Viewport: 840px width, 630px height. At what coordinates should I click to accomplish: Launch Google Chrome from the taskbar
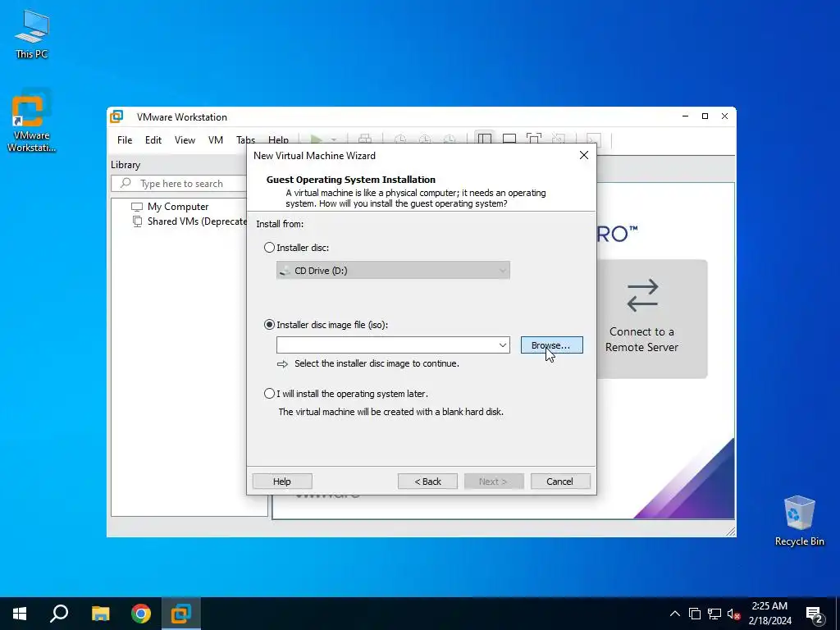coord(141,614)
